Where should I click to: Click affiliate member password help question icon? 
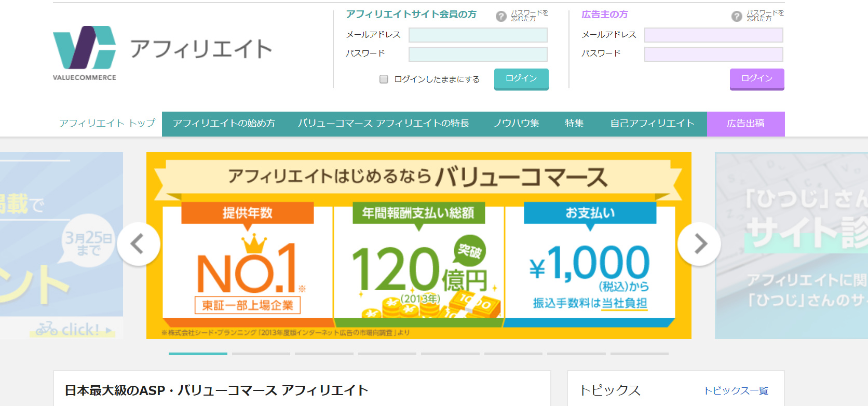click(501, 16)
